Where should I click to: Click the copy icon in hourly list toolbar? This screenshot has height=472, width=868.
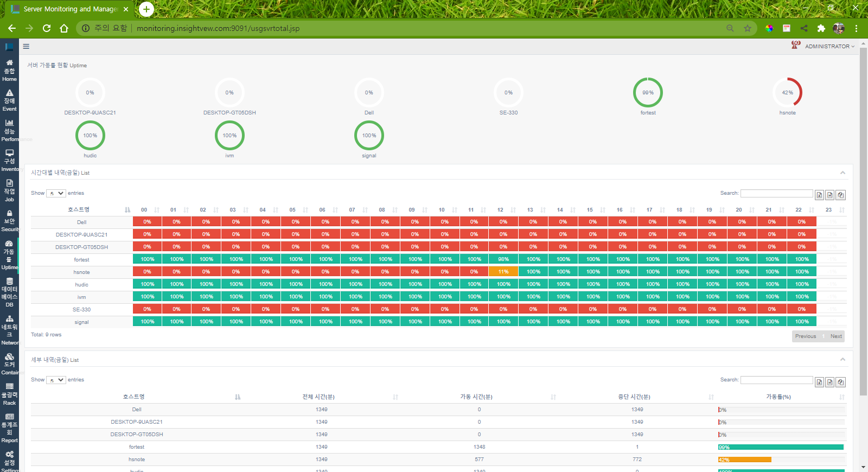pyautogui.click(x=840, y=195)
